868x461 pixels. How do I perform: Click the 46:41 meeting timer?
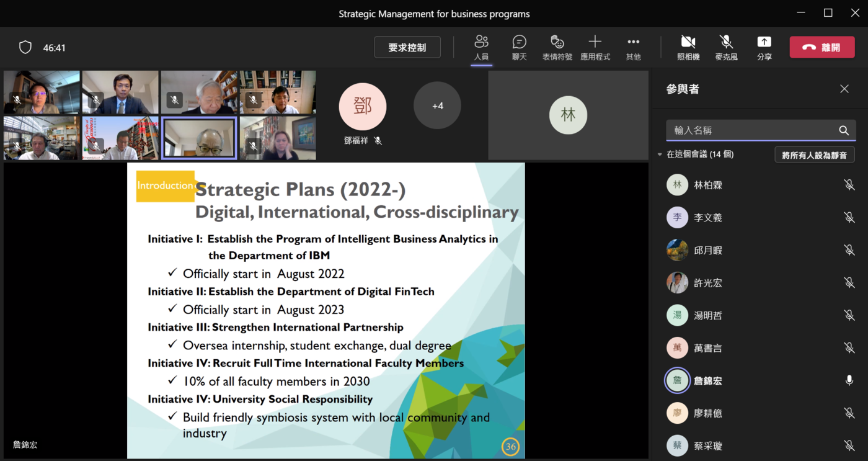(55, 48)
